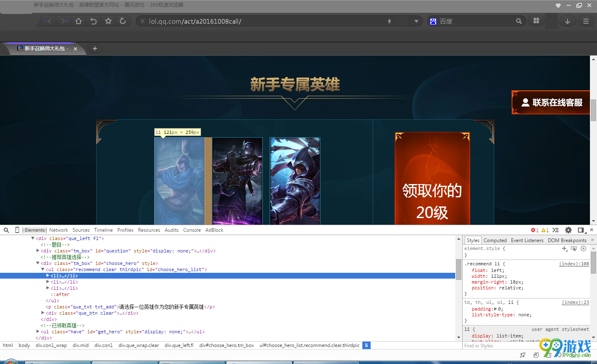
Task: Click the lightning speed mode icon
Action: pos(389,22)
